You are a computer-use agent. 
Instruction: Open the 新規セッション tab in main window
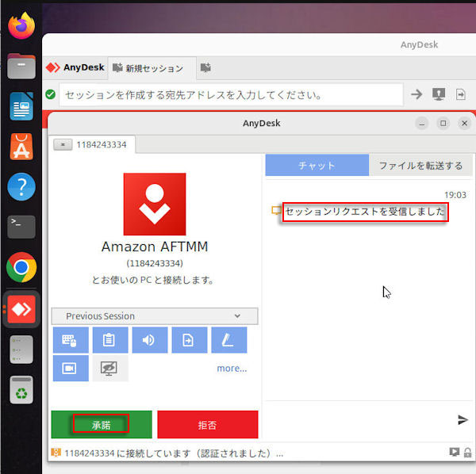[152, 68]
